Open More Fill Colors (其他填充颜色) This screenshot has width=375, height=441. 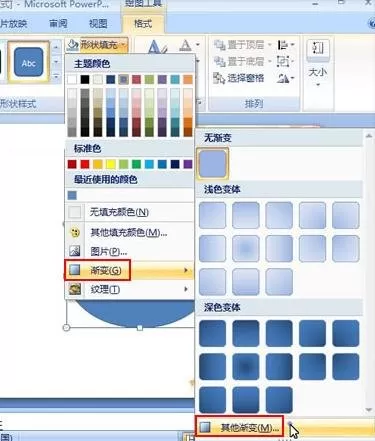[130, 232]
